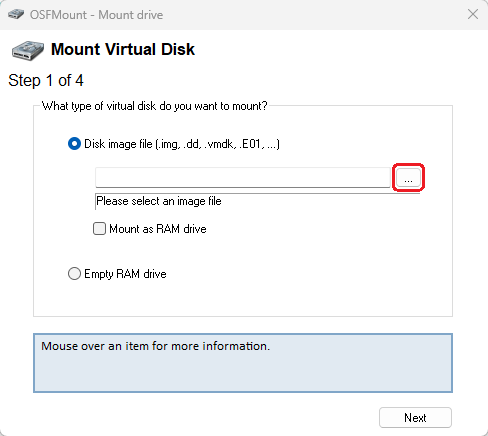Image resolution: width=488 pixels, height=436 pixels.
Task: Click the "What type of virtual disk" group caption
Action: click(x=154, y=106)
